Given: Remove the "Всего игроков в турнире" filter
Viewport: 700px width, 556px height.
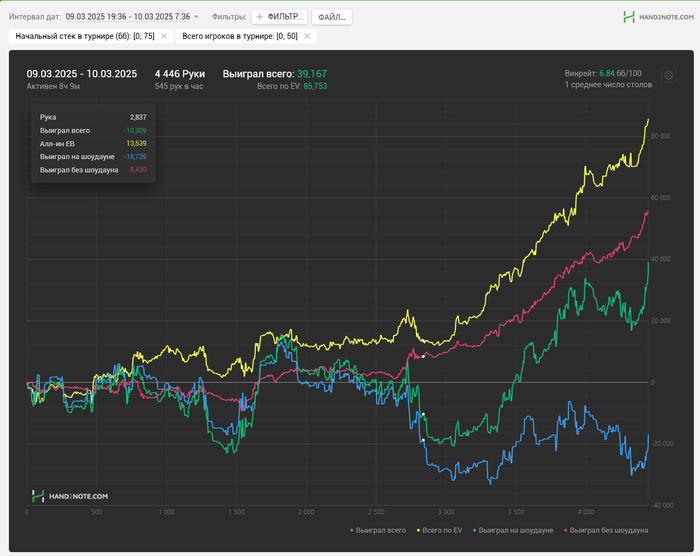Looking at the screenshot, I should [x=307, y=36].
